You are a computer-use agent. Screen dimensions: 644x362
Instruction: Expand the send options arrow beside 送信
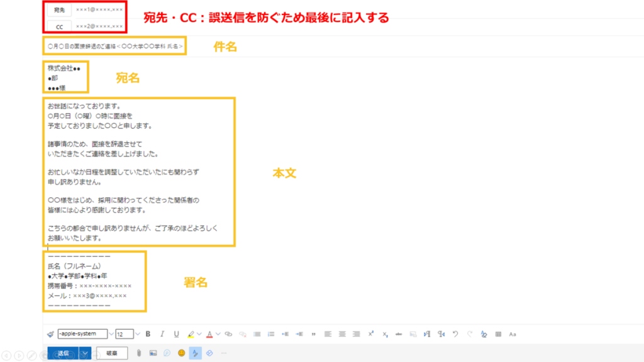click(85, 353)
